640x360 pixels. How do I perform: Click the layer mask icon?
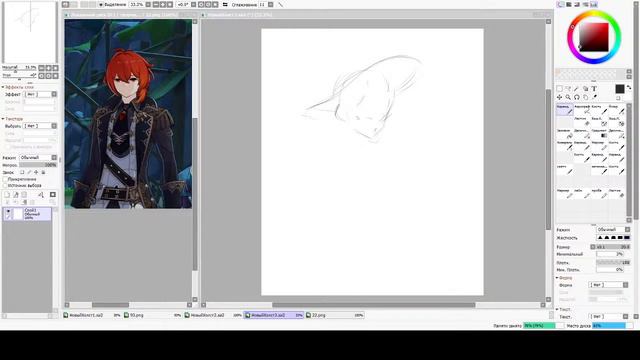(53, 195)
